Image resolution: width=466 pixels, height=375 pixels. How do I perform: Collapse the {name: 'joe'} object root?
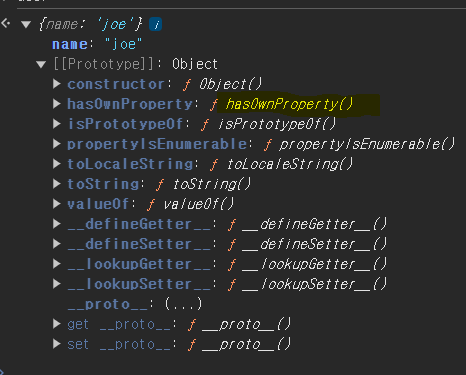pos(26,24)
